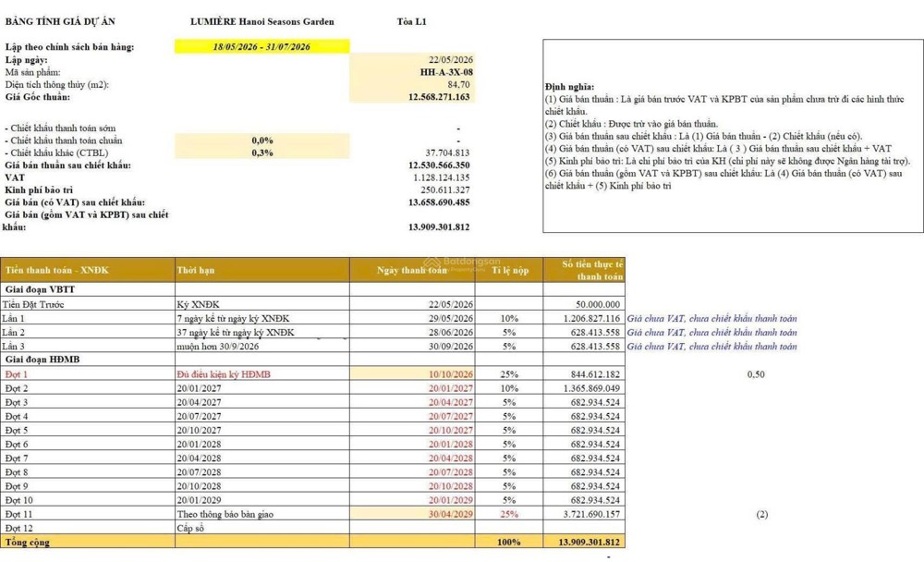Click the 0,50 value beside Đợt 1 row
The height and width of the screenshot is (562, 924).
pyautogui.click(x=756, y=374)
